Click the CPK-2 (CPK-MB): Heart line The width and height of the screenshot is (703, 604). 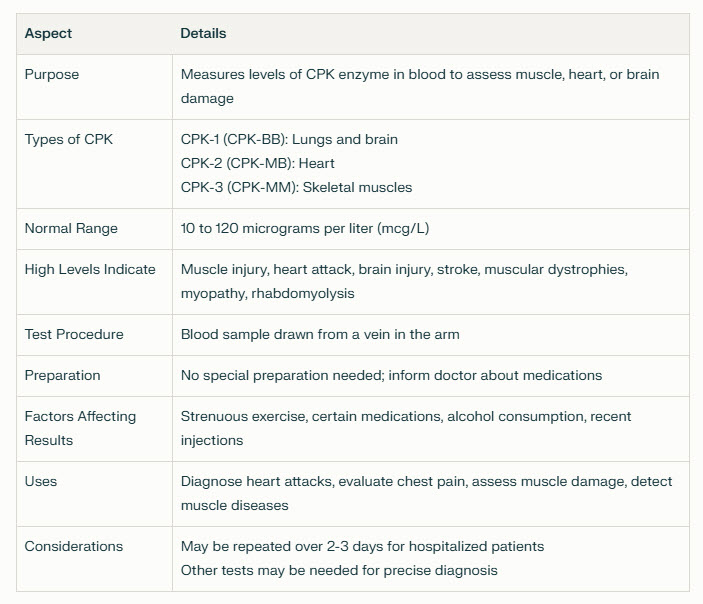(257, 164)
